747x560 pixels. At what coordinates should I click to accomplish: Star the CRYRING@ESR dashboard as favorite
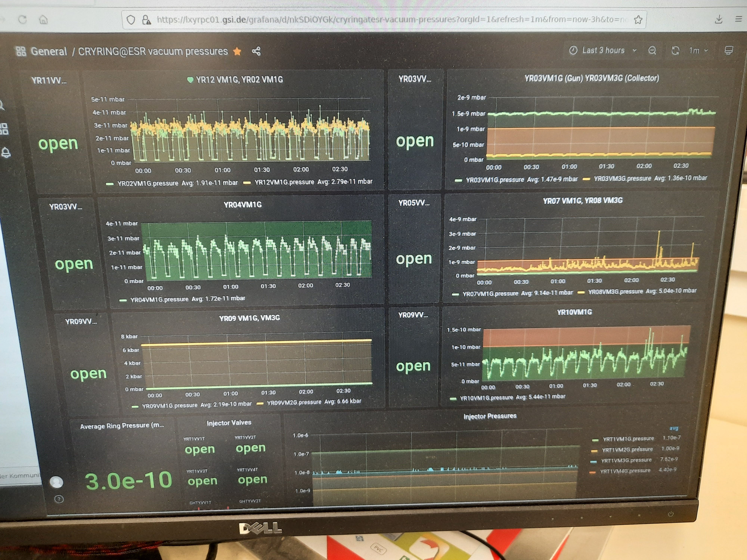[237, 51]
